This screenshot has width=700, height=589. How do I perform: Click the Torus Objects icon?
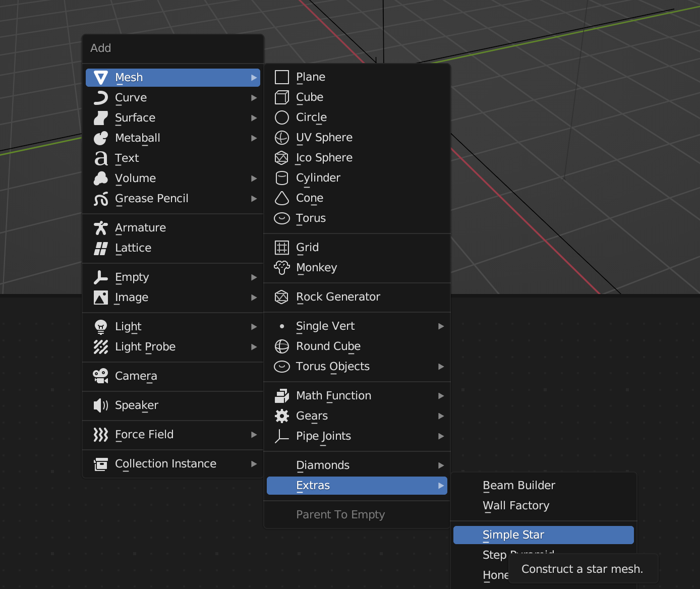[x=282, y=367]
